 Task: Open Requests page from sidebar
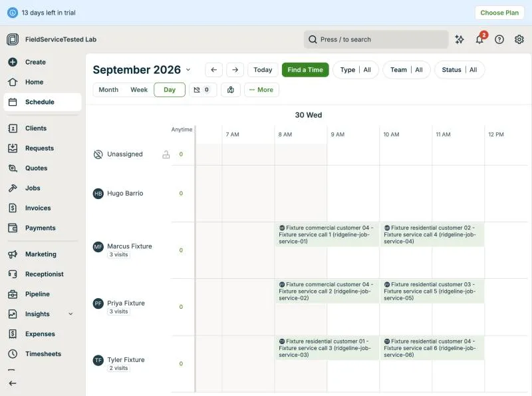tap(43, 148)
